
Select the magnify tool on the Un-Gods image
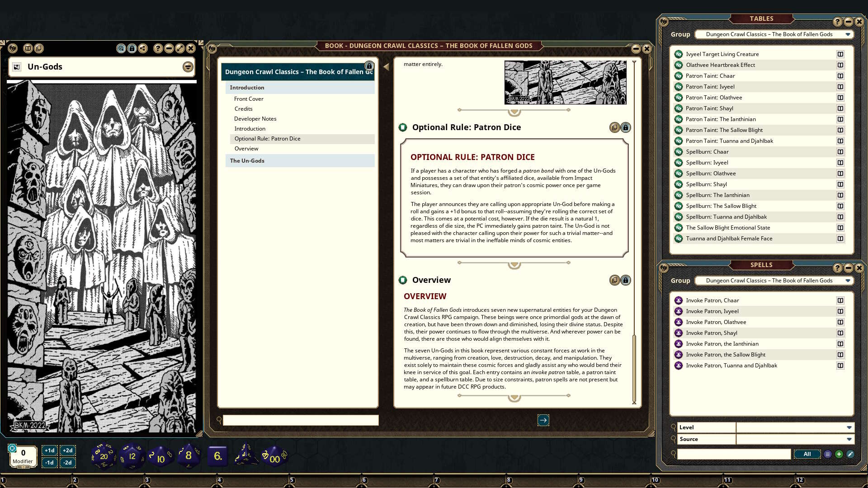click(120, 48)
